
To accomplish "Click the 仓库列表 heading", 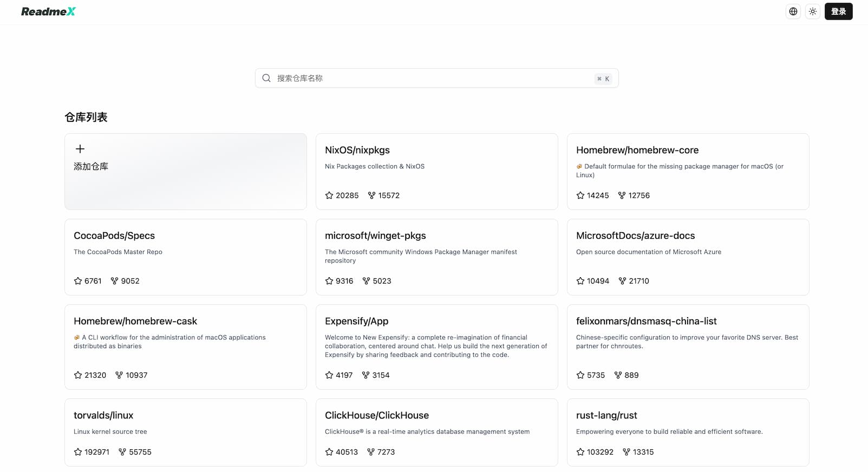I will pos(86,117).
